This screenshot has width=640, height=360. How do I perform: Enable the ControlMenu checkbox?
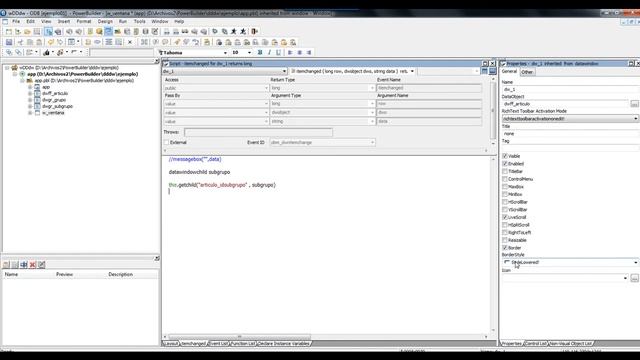tap(505, 179)
